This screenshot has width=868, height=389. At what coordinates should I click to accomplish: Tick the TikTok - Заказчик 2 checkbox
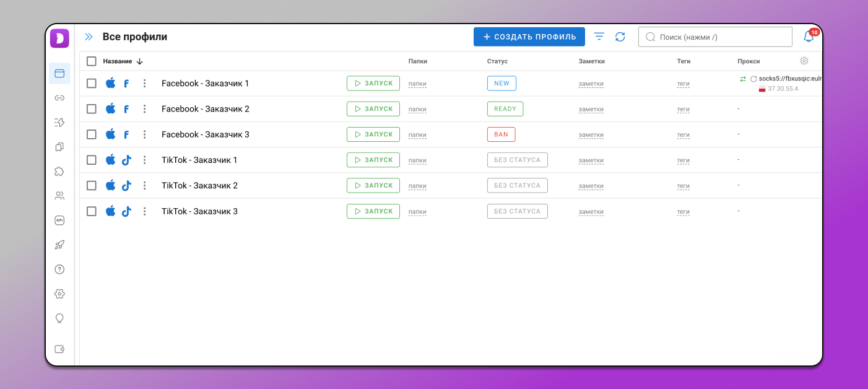click(x=92, y=186)
